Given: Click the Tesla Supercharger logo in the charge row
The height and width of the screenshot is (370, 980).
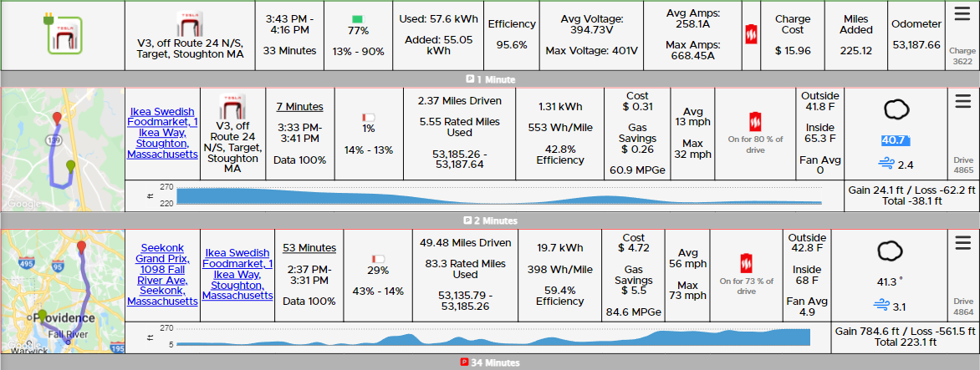Looking at the screenshot, I should (x=189, y=23).
